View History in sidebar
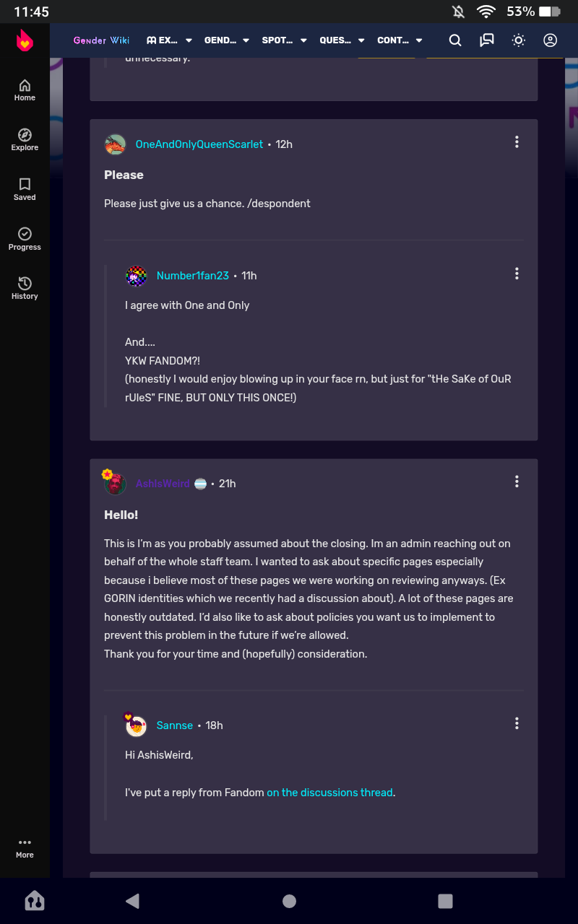The width and height of the screenshot is (578, 924). coord(25,289)
